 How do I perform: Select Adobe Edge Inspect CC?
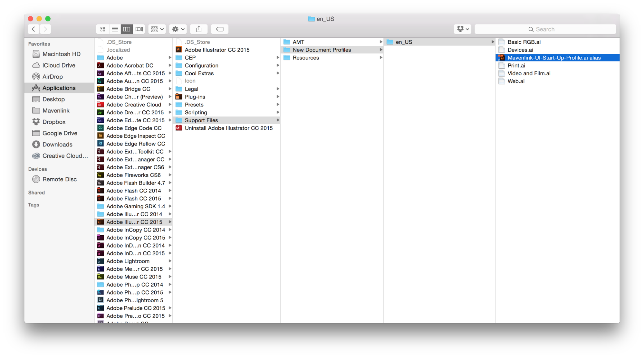coord(134,136)
